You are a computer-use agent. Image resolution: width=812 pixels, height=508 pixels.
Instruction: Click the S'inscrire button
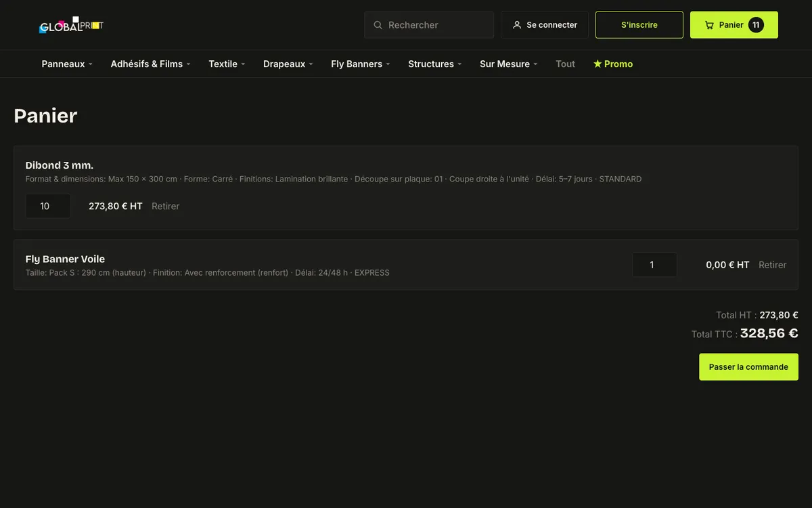coord(639,25)
